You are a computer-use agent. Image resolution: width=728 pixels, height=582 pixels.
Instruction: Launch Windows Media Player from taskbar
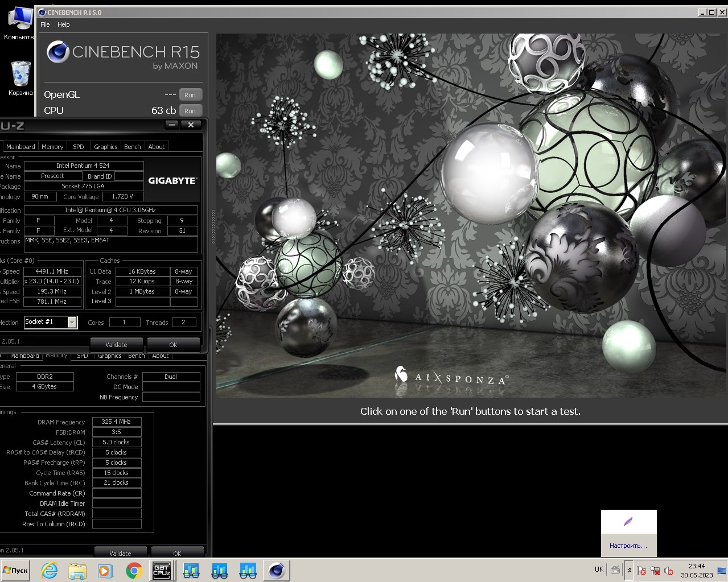click(105, 570)
